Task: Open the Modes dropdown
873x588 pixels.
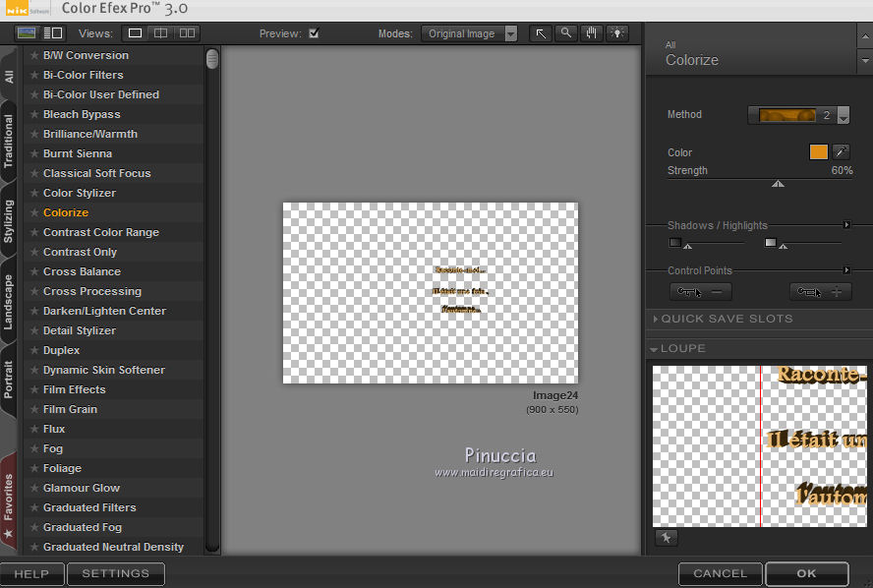Action: (x=469, y=33)
